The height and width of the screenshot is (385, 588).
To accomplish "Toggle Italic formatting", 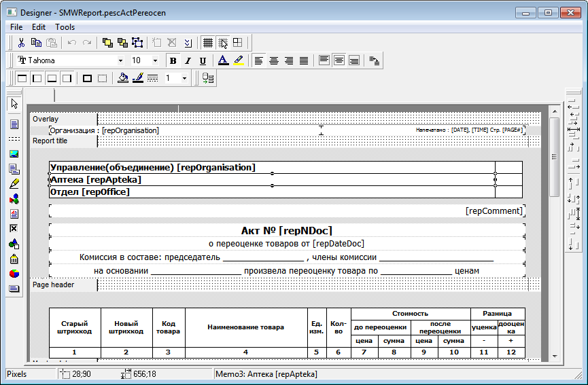I will [188, 60].
